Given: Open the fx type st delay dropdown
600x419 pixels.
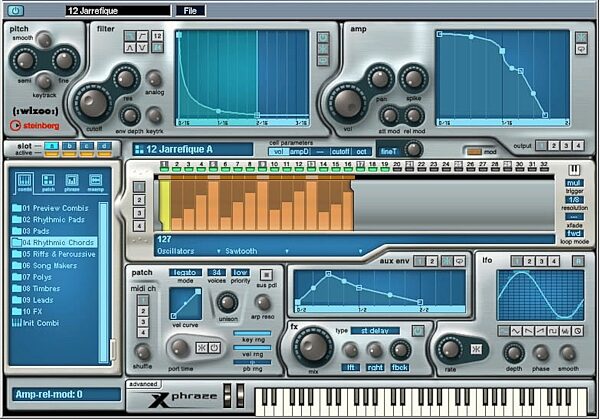Looking at the screenshot, I should pos(375,331).
